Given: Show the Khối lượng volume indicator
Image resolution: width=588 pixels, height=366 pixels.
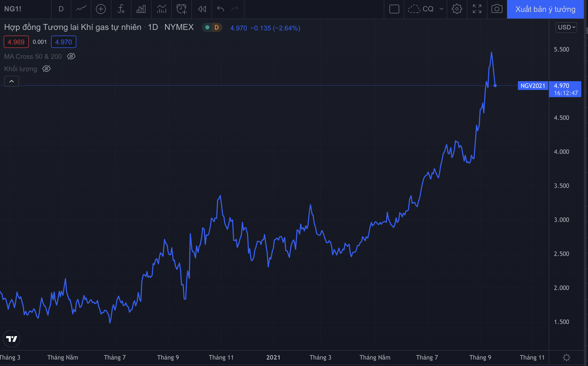Looking at the screenshot, I should (x=46, y=69).
